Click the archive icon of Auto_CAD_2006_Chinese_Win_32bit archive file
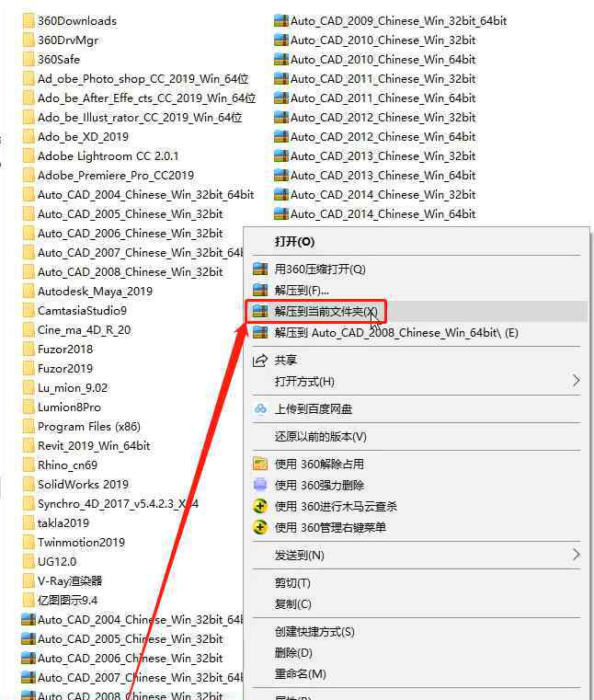This screenshot has width=594, height=700. pyautogui.click(x=29, y=658)
